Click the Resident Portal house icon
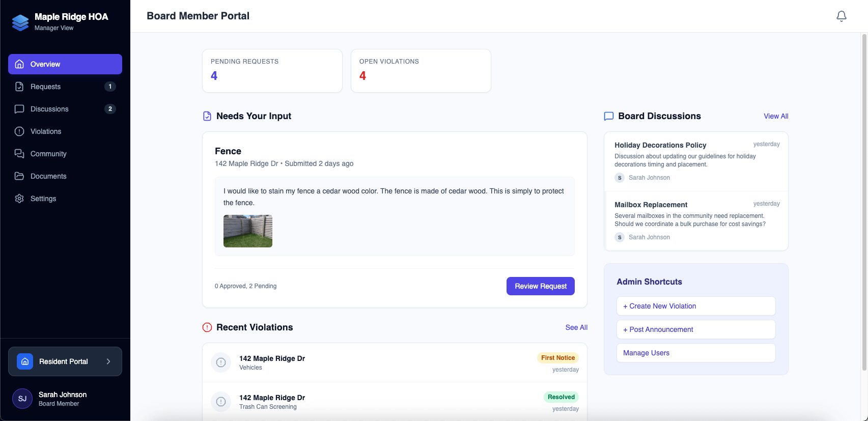 [x=25, y=361]
